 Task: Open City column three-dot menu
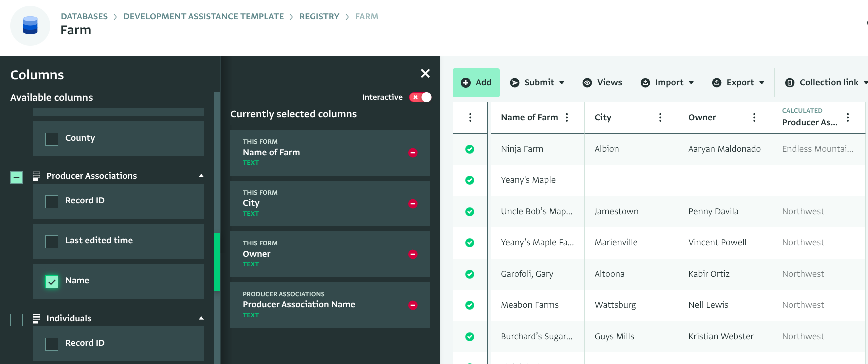coord(660,117)
